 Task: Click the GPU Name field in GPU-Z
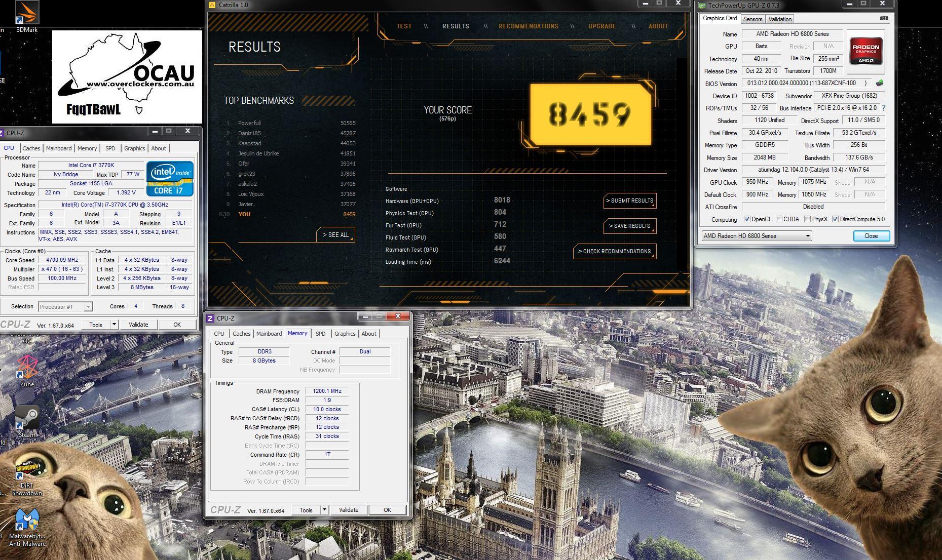(x=792, y=34)
